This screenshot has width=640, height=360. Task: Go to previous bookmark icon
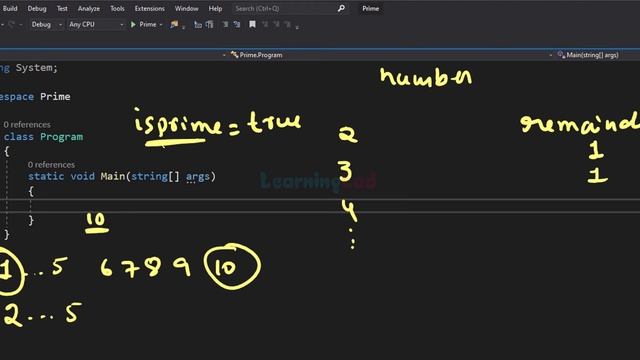tap(264, 24)
